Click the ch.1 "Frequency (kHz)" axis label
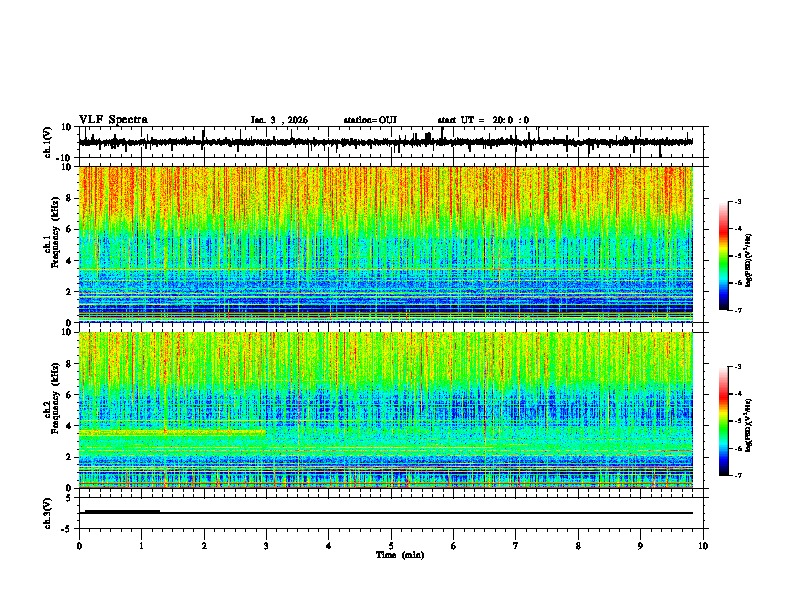The height and width of the screenshot is (612, 792). click(56, 233)
